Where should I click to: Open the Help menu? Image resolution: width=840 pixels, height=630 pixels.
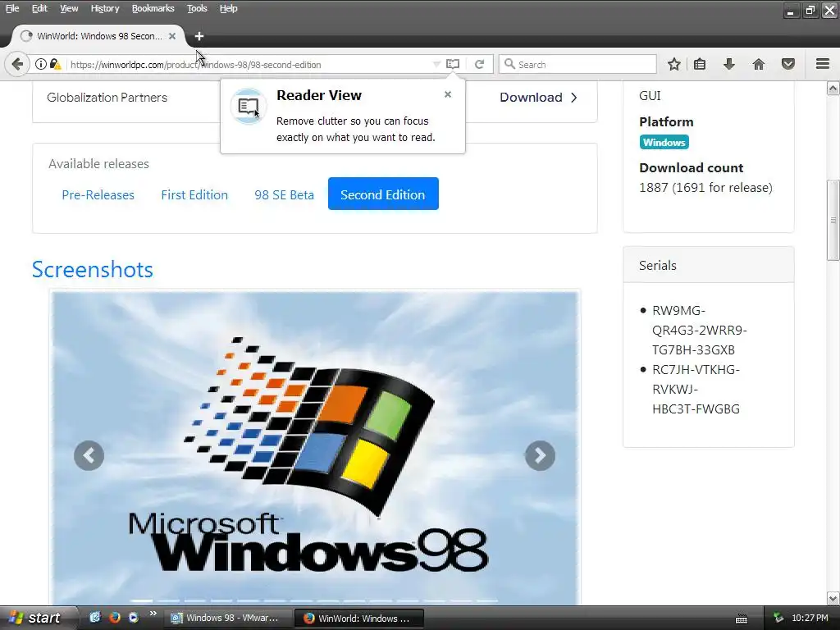coord(228,8)
